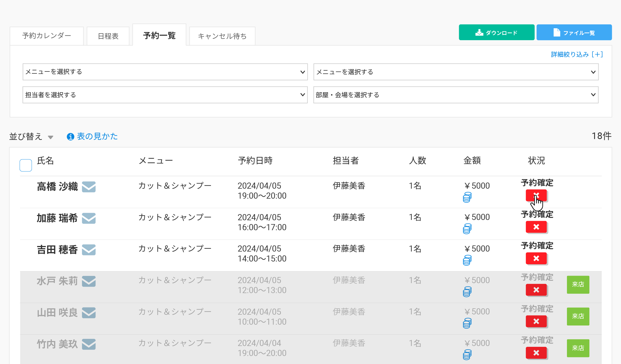Open first メニューを選択する dropdown on left

click(165, 72)
